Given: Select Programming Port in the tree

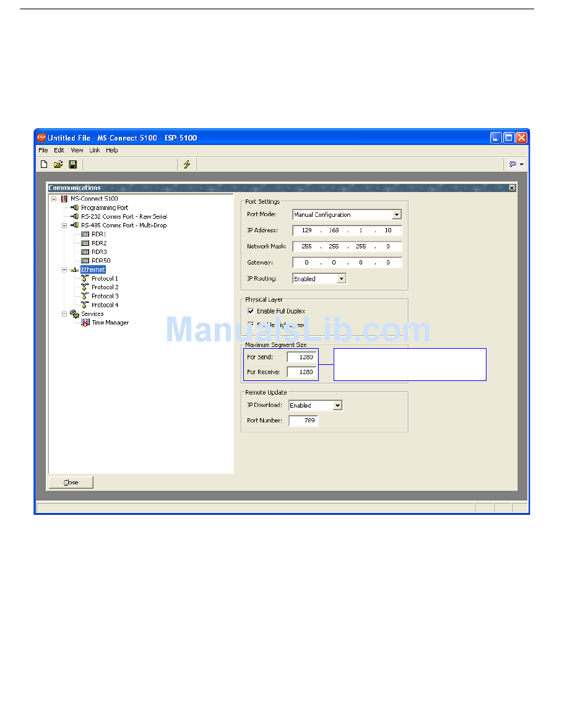Looking at the screenshot, I should [105, 208].
